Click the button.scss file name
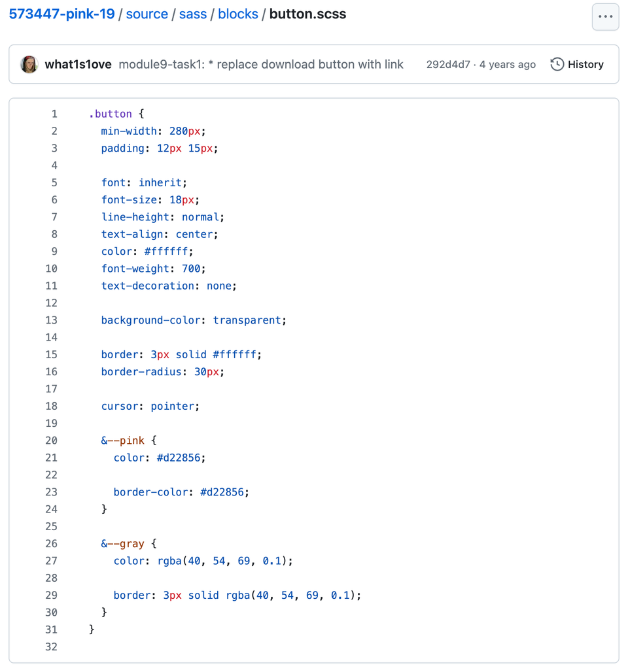Image resolution: width=628 pixels, height=672 pixels. tap(307, 14)
